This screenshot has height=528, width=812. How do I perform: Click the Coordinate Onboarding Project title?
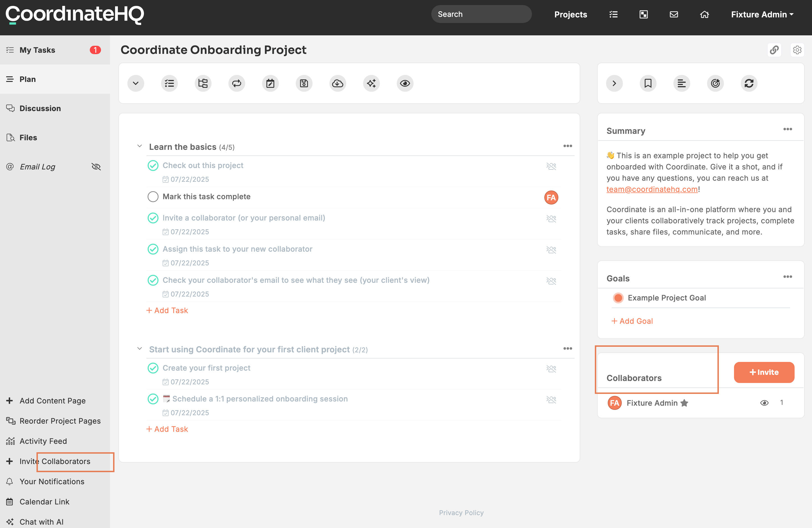pyautogui.click(x=214, y=50)
